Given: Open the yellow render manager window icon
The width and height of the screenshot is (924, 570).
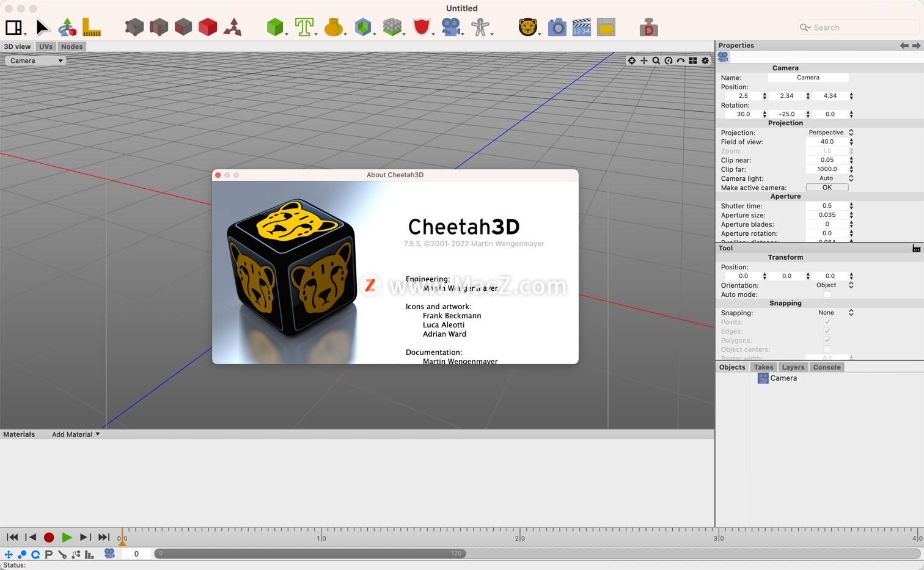Looking at the screenshot, I should tap(606, 27).
